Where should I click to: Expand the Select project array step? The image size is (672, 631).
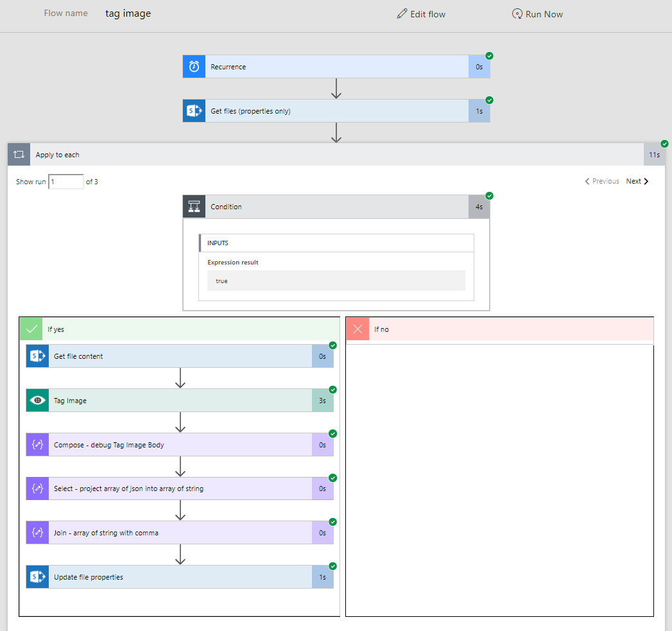(x=180, y=488)
